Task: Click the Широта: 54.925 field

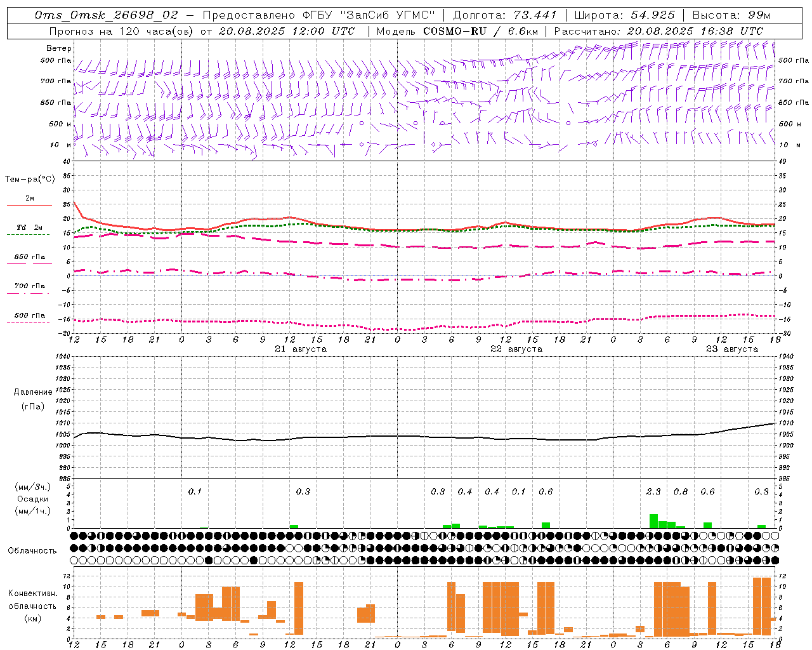Action: (624, 15)
